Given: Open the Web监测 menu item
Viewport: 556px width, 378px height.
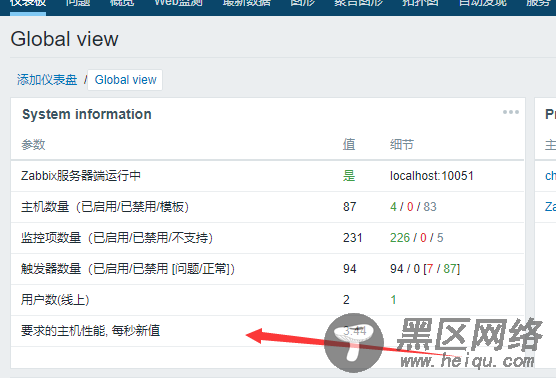Looking at the screenshot, I should click(178, 3).
